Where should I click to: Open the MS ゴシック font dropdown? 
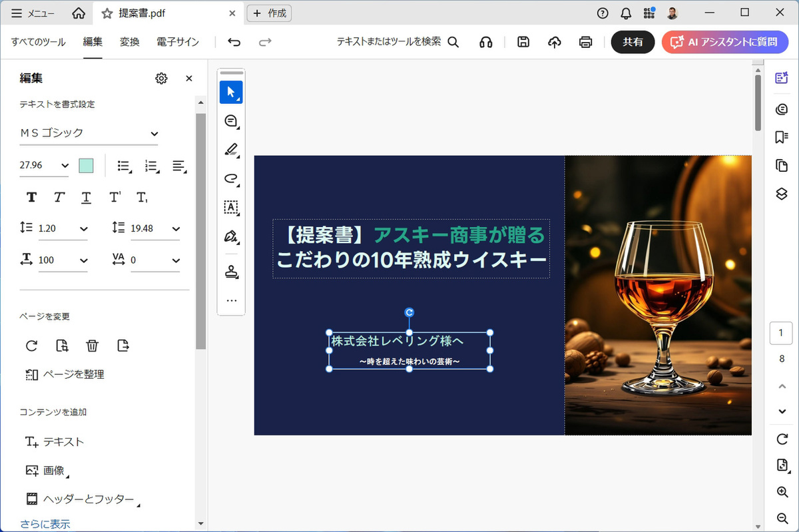89,133
